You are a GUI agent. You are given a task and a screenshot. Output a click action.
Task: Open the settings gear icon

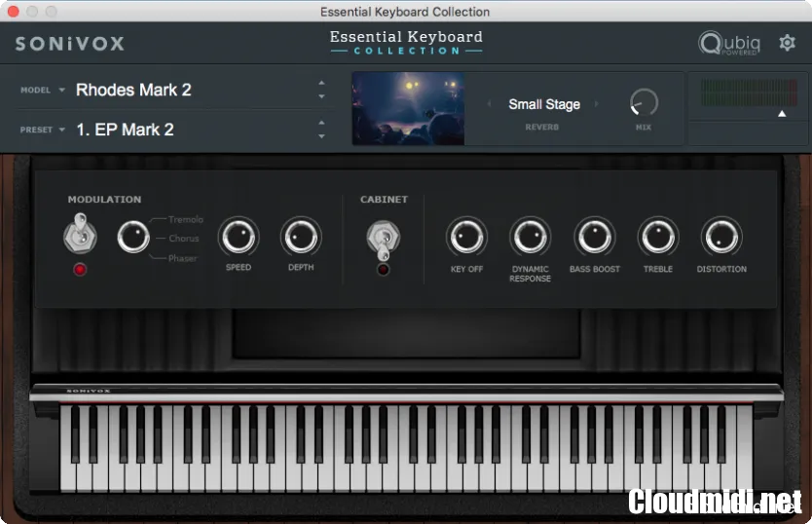[x=787, y=43]
